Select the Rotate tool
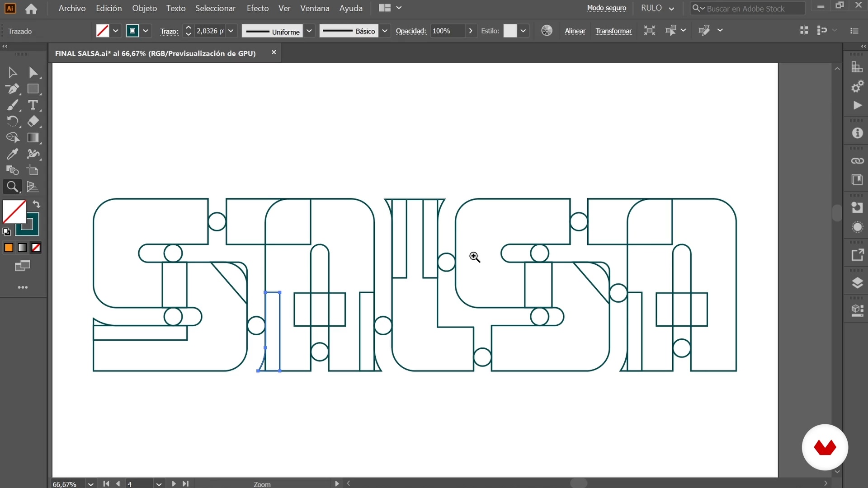868x488 pixels. point(12,122)
